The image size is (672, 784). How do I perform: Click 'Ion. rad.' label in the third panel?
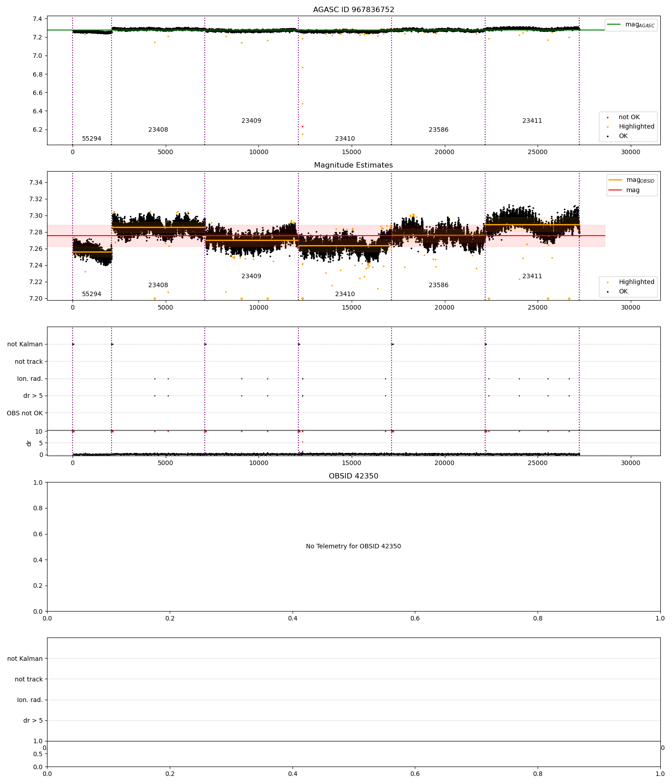coord(30,379)
